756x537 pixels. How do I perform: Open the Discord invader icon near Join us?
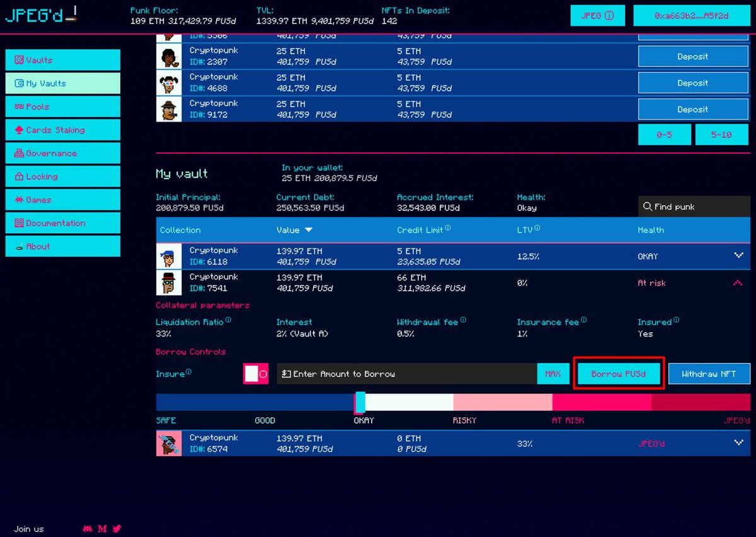point(88,529)
